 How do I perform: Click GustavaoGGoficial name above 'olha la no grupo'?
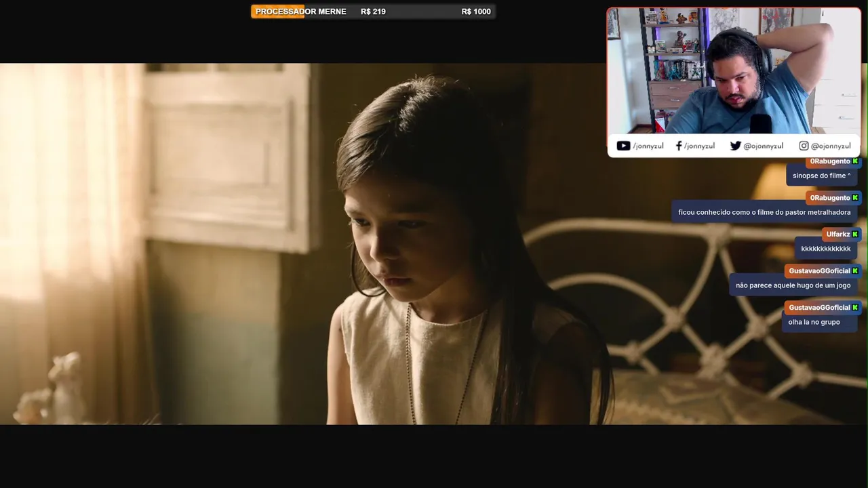pos(819,308)
